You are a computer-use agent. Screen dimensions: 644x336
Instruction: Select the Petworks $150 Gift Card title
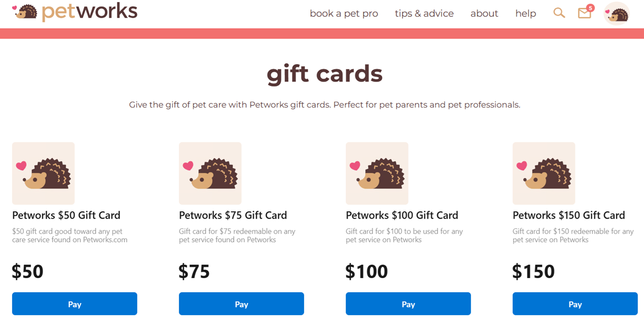pyautogui.click(x=568, y=215)
